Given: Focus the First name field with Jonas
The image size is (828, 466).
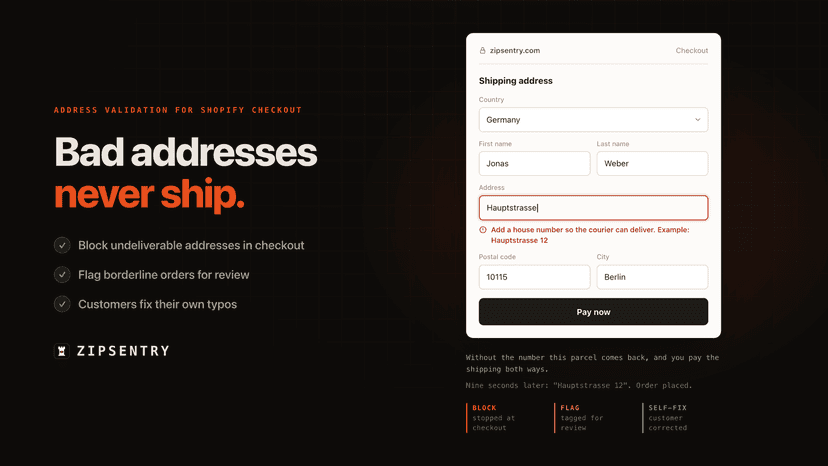Looking at the screenshot, I should 534,164.
